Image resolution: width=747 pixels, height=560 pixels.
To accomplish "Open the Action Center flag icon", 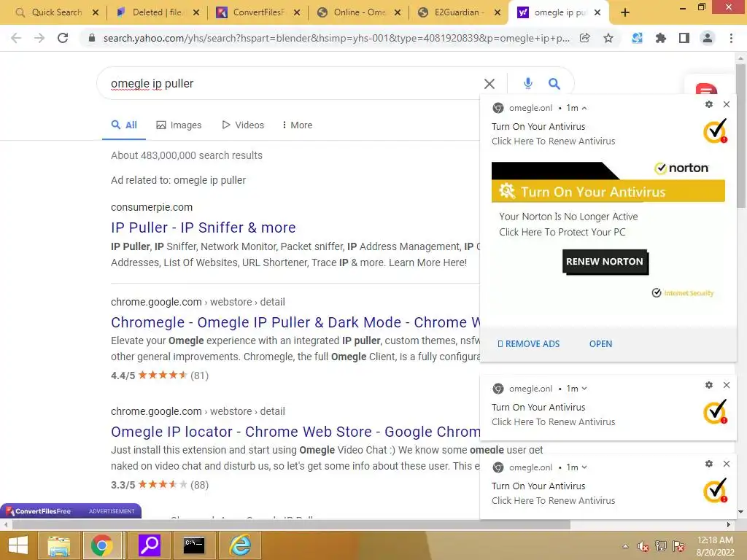I will pyautogui.click(x=678, y=547).
